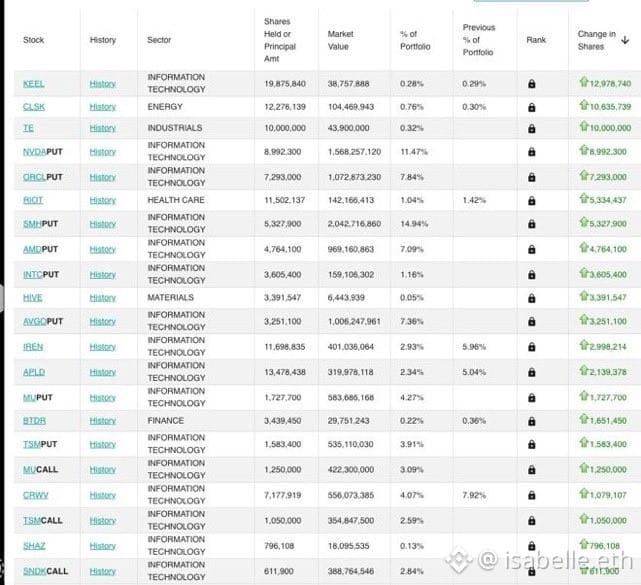Click the MATERIALS sector cell
This screenshot has height=585, width=641.
pos(170,298)
